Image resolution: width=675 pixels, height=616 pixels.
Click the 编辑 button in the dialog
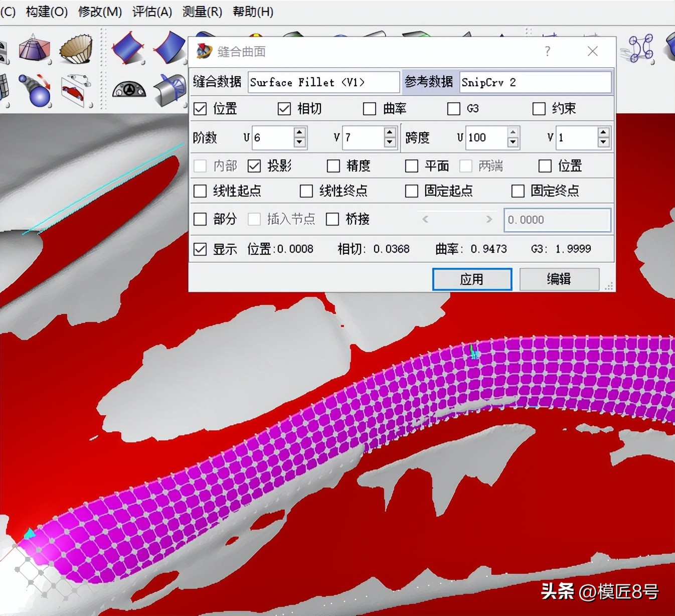click(559, 279)
